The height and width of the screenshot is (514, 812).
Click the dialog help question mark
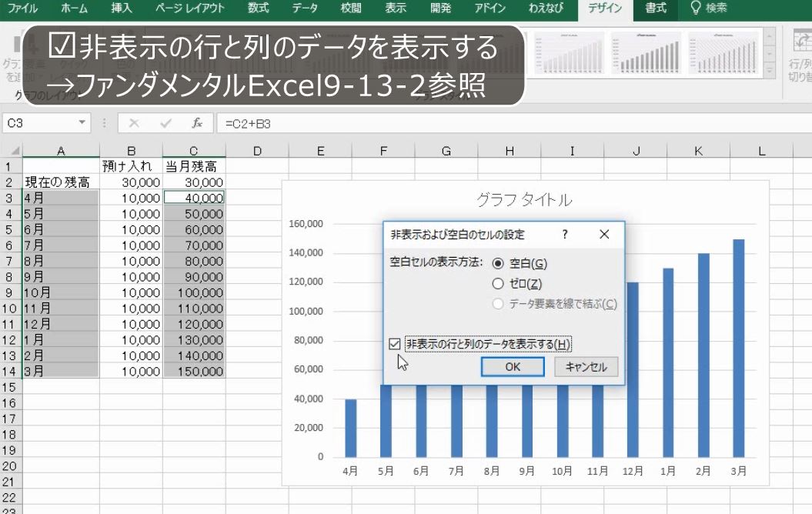coord(565,235)
